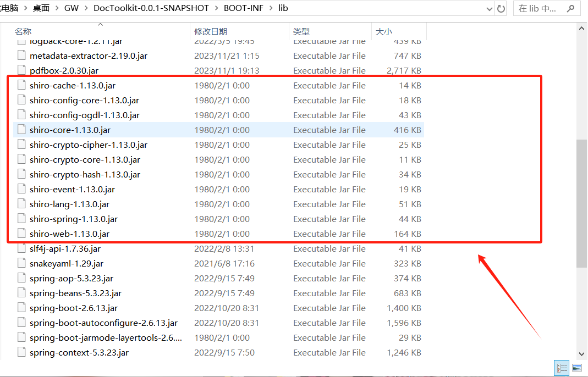This screenshot has height=377, width=588.
Task: Click the file icon of metadata-extractor-2.19.0.jar
Action: point(22,56)
